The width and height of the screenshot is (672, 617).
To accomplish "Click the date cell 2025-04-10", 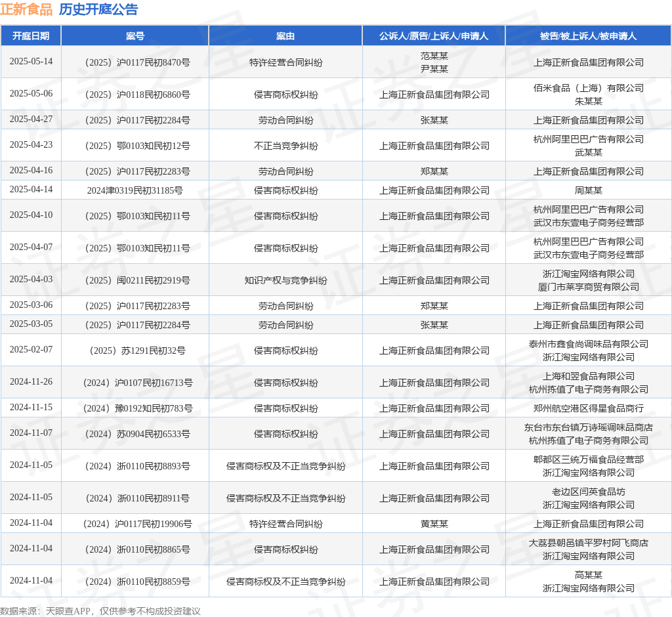I will pos(31,215).
